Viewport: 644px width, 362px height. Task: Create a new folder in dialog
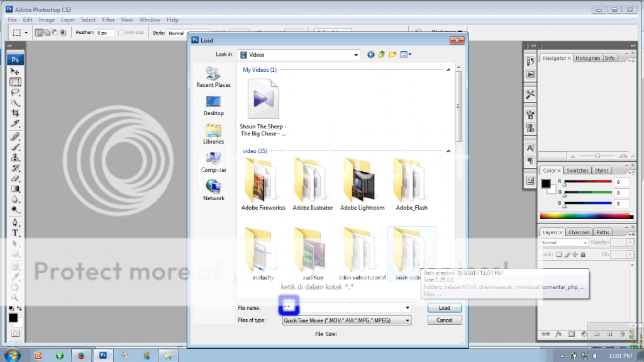click(x=392, y=55)
